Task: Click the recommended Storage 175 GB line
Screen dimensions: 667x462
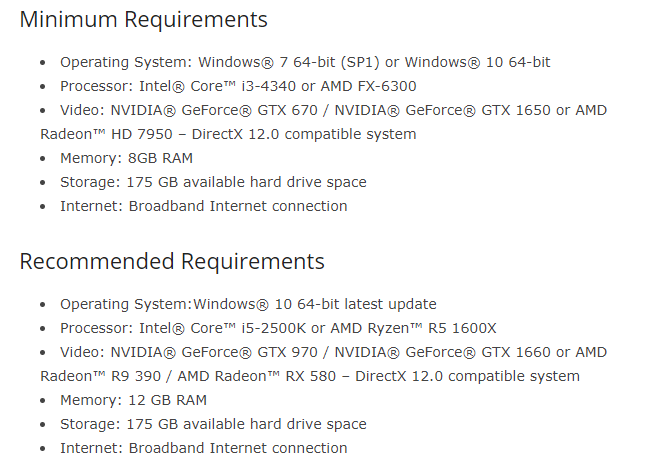Action: click(213, 425)
